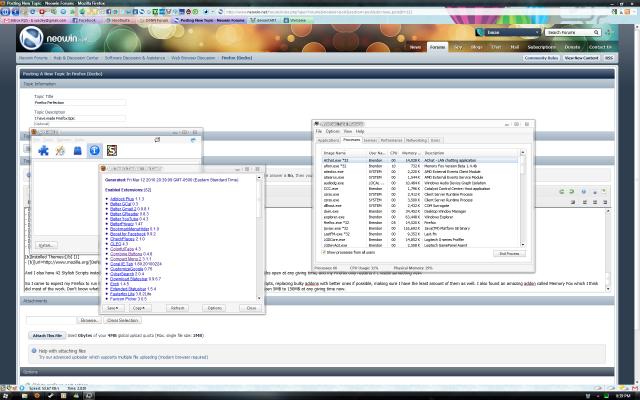Click the End Process button in Task Manager

pos(509,253)
